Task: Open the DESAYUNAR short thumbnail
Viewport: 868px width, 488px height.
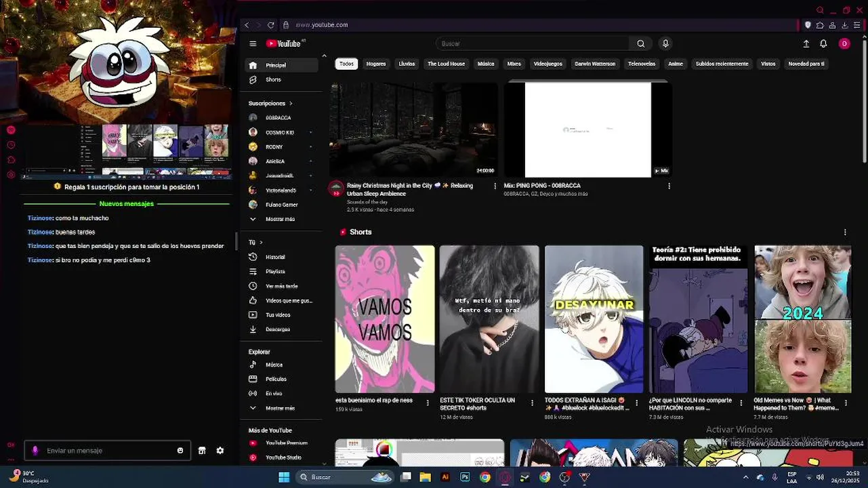Action: click(x=594, y=319)
